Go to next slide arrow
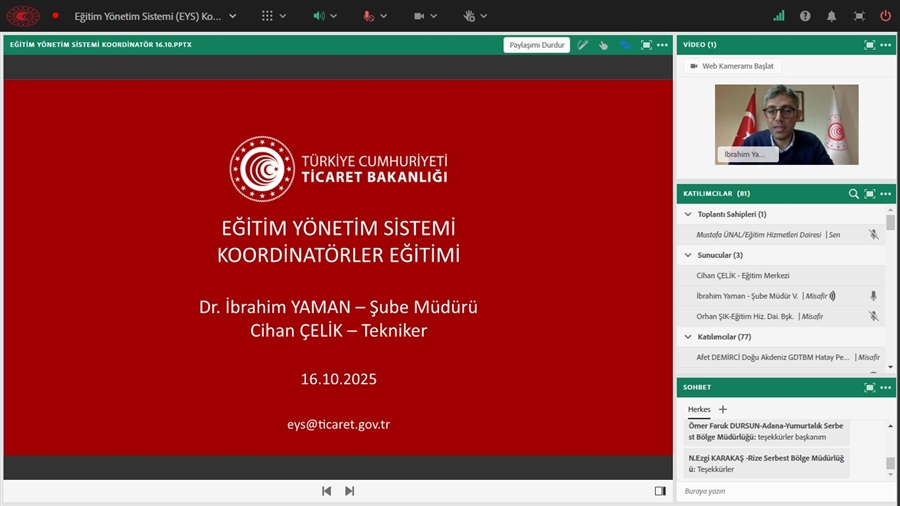The height and width of the screenshot is (506, 900). pos(350,491)
